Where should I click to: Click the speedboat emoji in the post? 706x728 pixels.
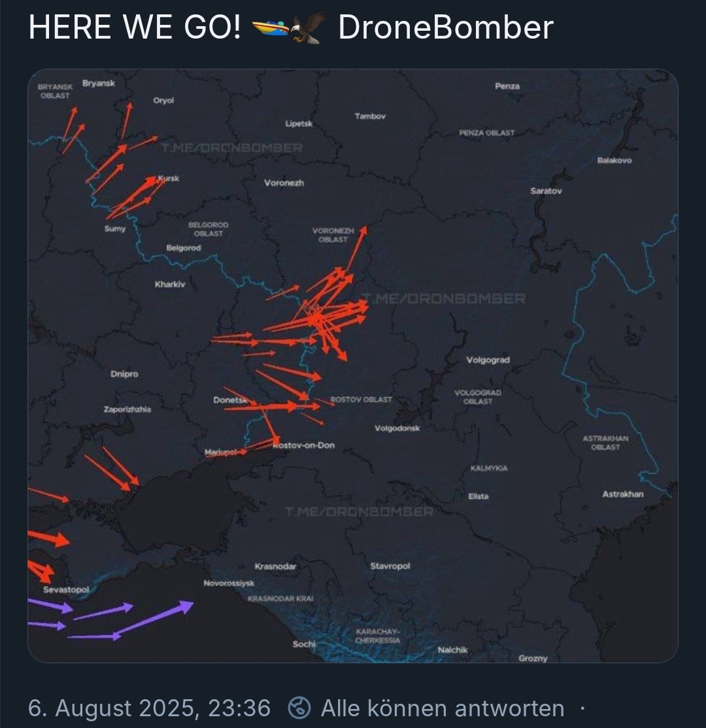pyautogui.click(x=271, y=28)
